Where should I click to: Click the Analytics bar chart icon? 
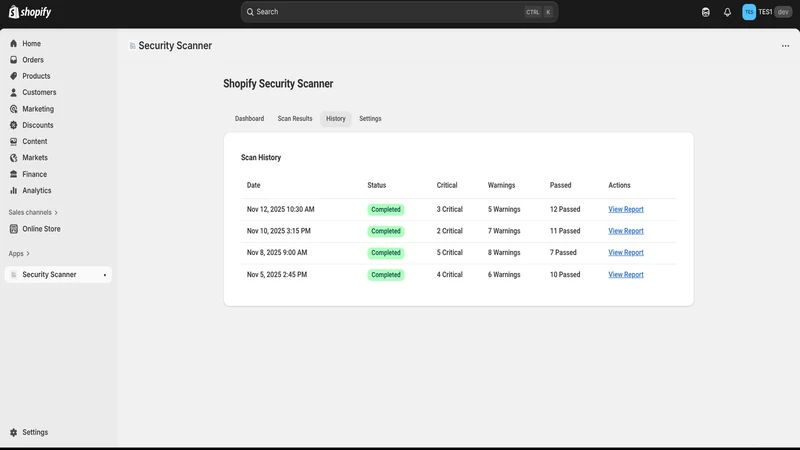(14, 190)
